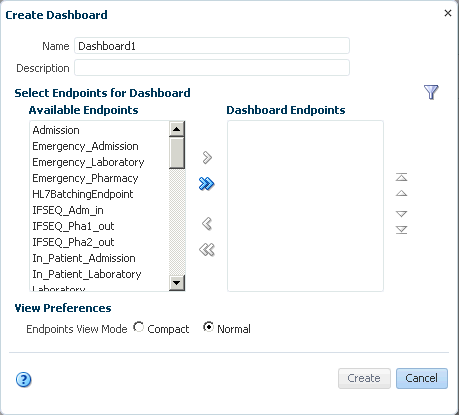Select Emergency_Laboratory in available endpoints
The image size is (459, 415).
click(x=88, y=162)
